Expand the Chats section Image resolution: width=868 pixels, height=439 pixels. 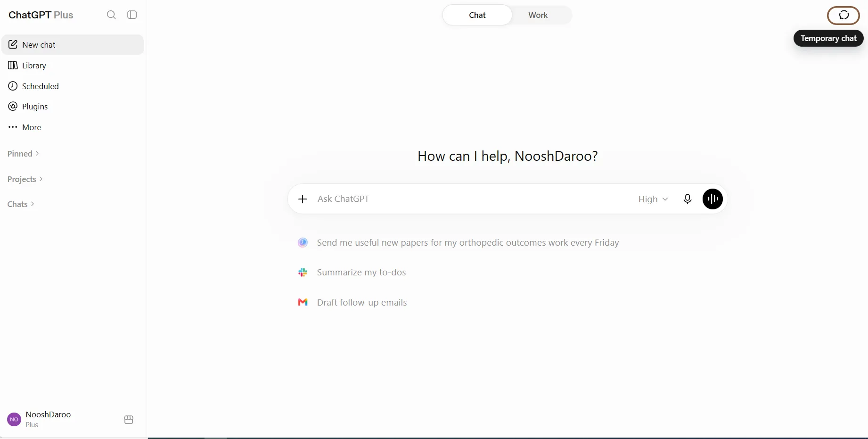(21, 204)
